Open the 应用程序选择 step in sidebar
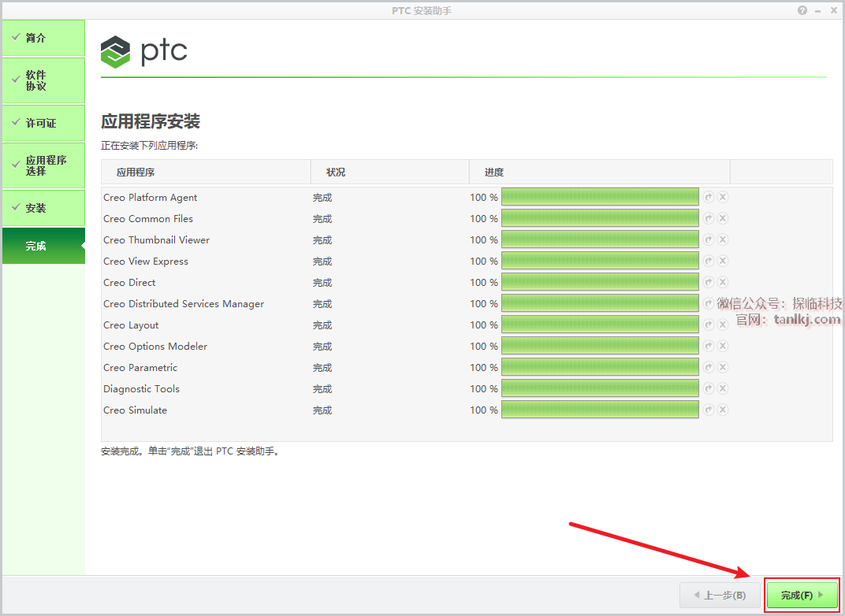 [43, 165]
